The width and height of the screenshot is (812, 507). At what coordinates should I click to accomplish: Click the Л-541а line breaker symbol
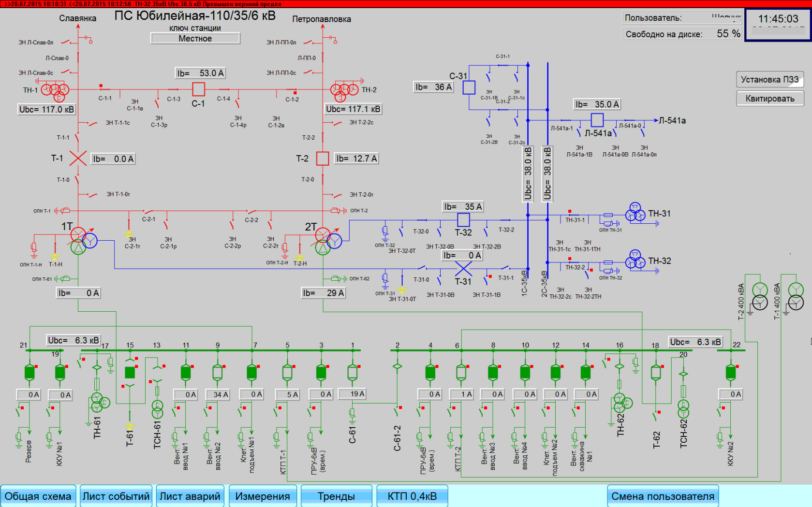(597, 120)
